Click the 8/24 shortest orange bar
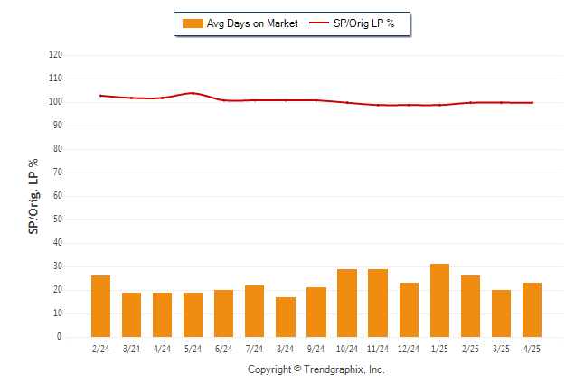 [286, 317]
